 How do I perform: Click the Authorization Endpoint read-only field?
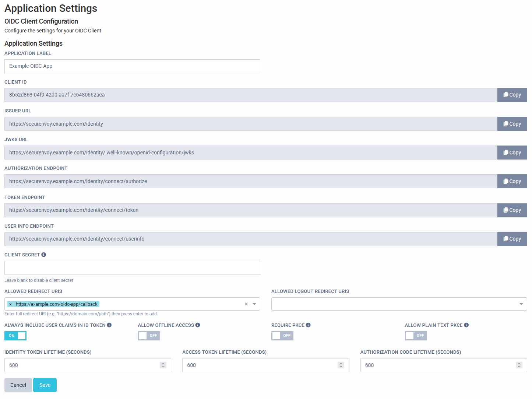coord(251,181)
